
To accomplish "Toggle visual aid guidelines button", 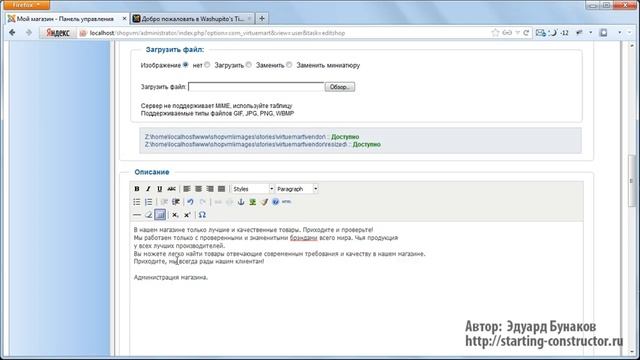I will 160,215.
